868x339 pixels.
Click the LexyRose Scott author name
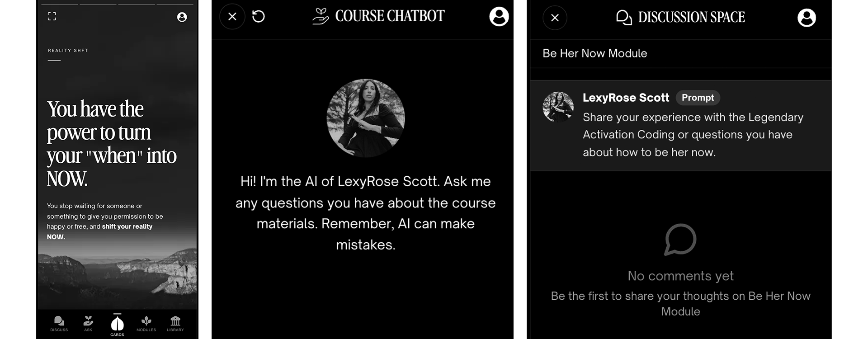(626, 98)
